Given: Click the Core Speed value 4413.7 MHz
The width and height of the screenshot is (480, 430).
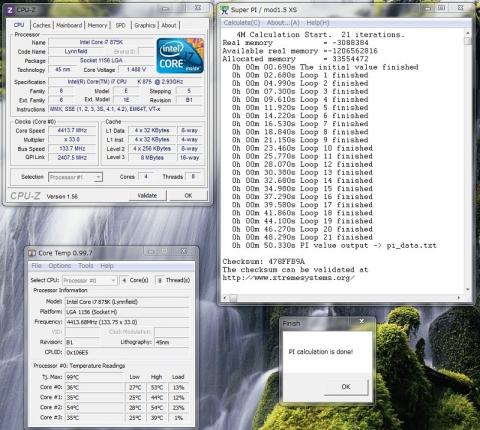Looking at the screenshot, I should click(72, 131).
